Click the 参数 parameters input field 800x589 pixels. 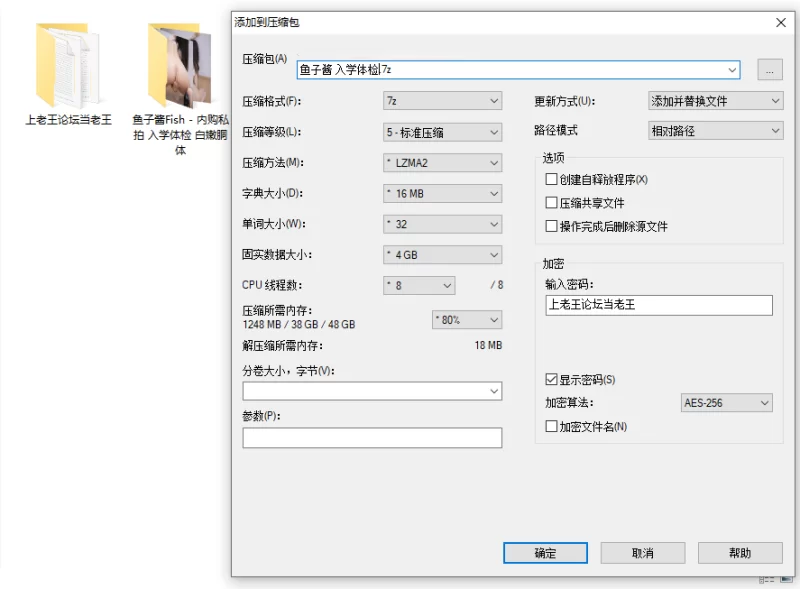372,438
